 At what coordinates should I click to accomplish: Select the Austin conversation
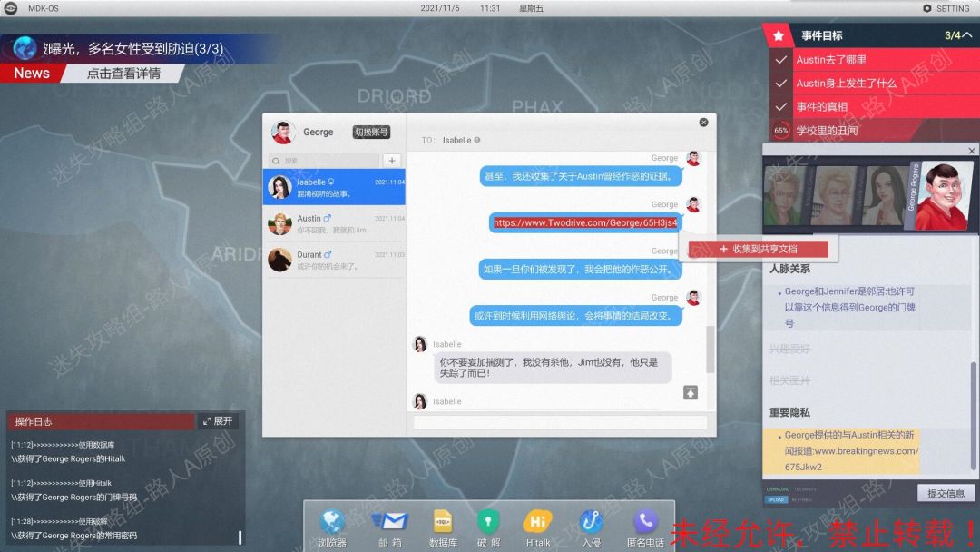pyautogui.click(x=334, y=223)
